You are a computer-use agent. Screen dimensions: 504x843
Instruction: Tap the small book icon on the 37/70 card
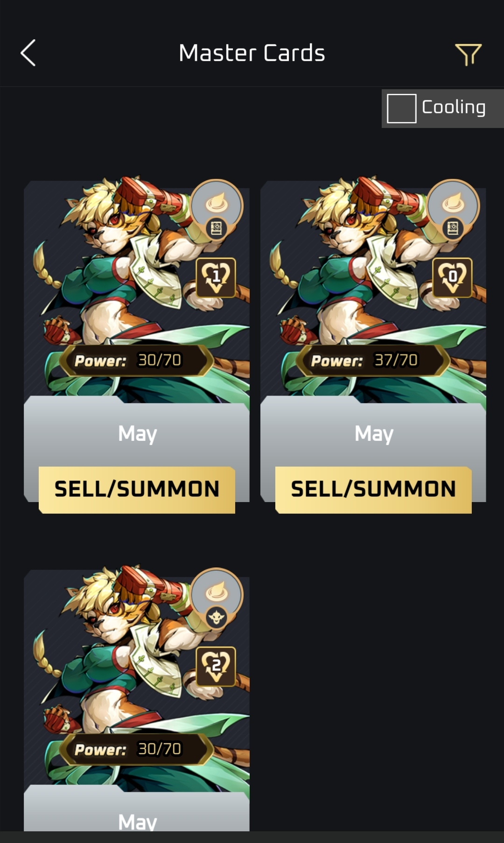(453, 228)
